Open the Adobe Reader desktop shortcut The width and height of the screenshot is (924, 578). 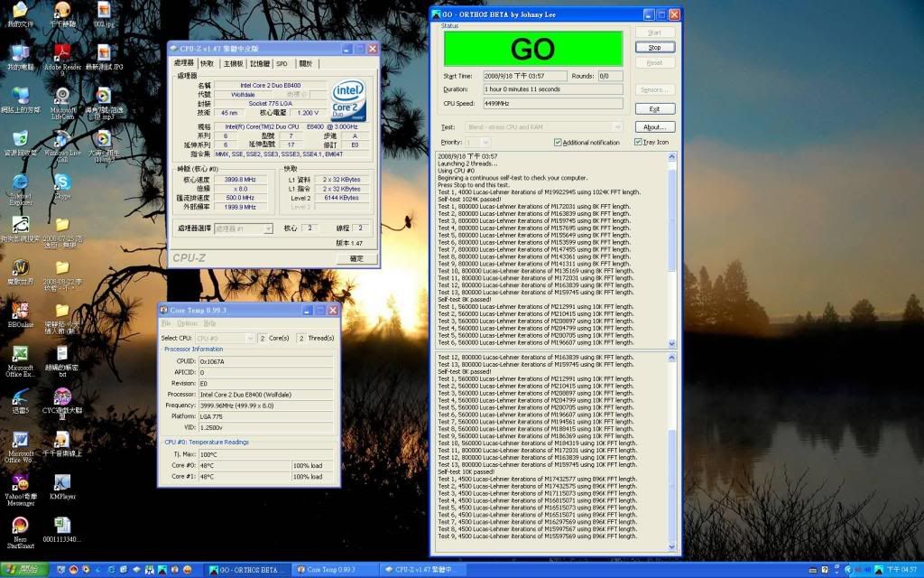(61, 52)
